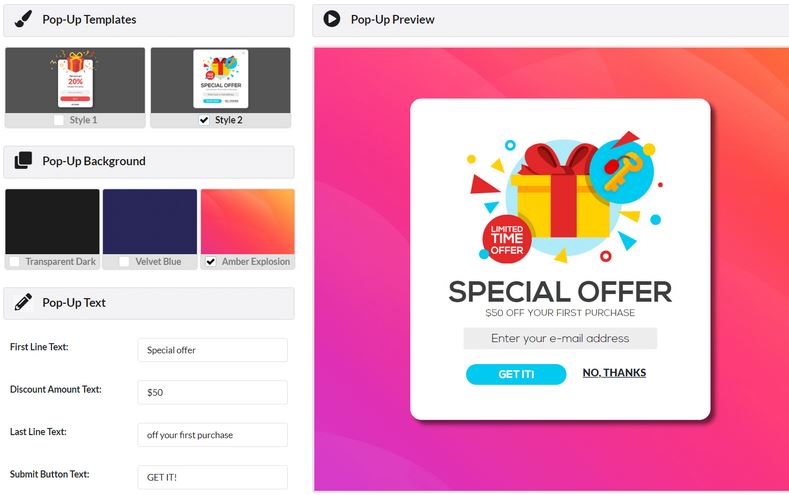Check the Velvet Blue checkbox

tap(124, 262)
